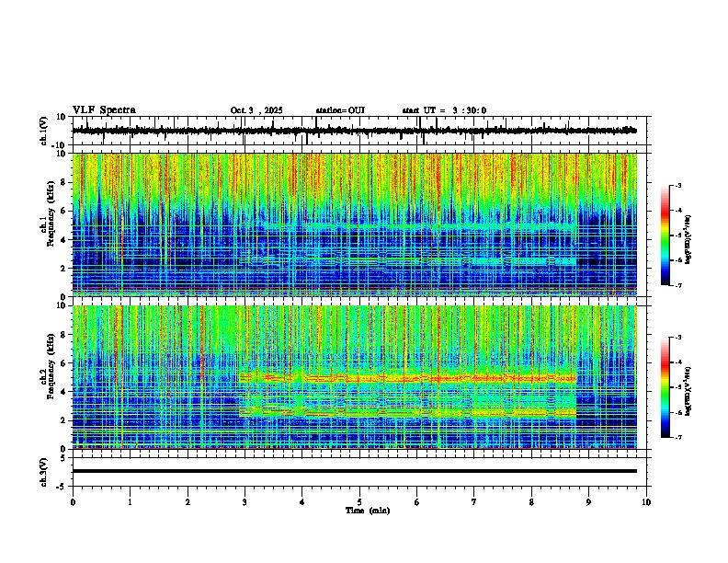Image resolution: width=728 pixels, height=563 pixels.
Task: Click the ch.3 flat voltage trace panel
Action: (x=361, y=472)
